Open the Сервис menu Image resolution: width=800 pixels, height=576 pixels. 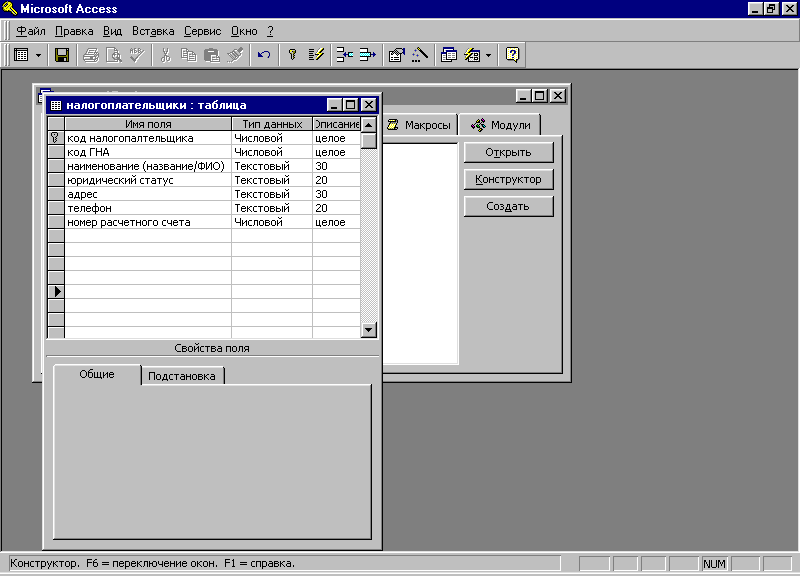[203, 31]
